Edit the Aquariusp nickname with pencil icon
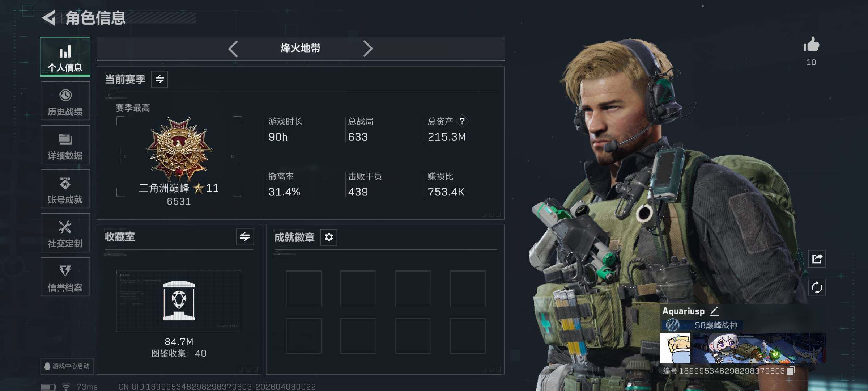 point(714,311)
